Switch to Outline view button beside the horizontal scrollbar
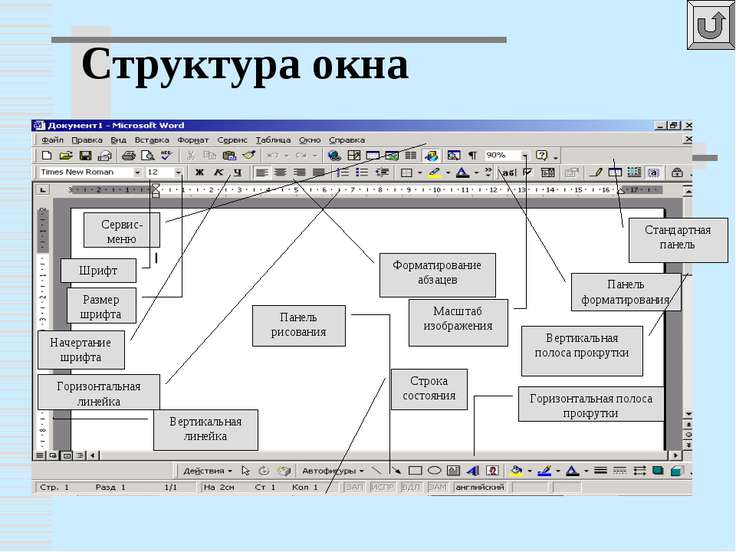736x552 pixels. click(x=80, y=455)
